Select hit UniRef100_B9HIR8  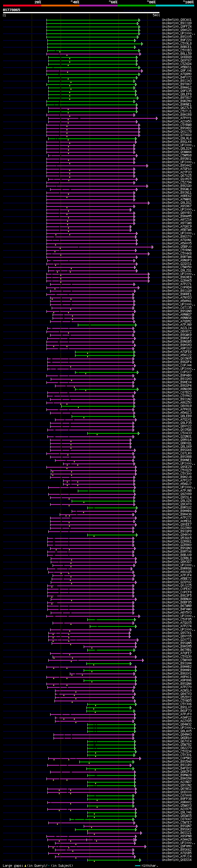coord(177,115)
